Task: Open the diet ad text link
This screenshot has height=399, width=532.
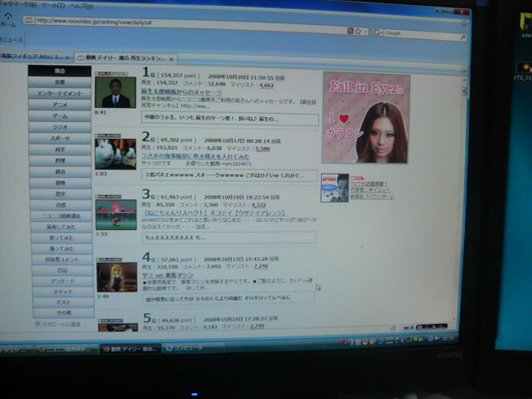Action: pos(372,190)
